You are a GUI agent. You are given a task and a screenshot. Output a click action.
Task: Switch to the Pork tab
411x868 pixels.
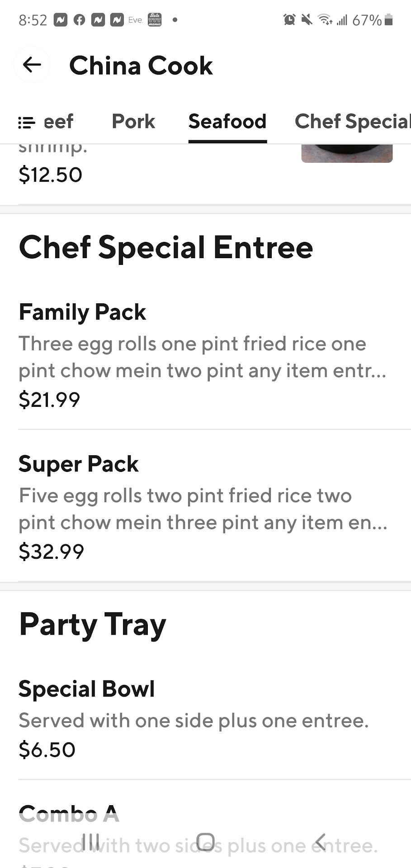(x=133, y=122)
